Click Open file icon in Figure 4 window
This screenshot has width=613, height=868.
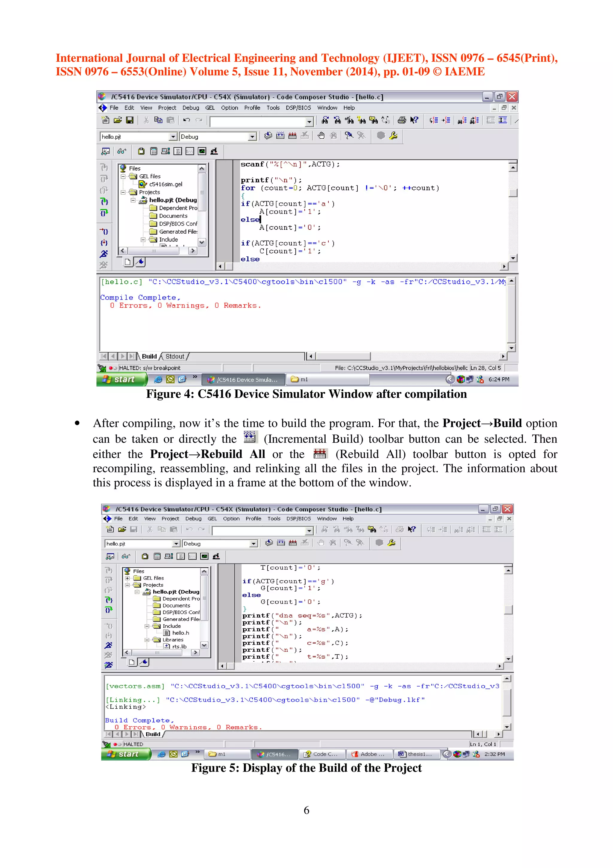(x=118, y=120)
